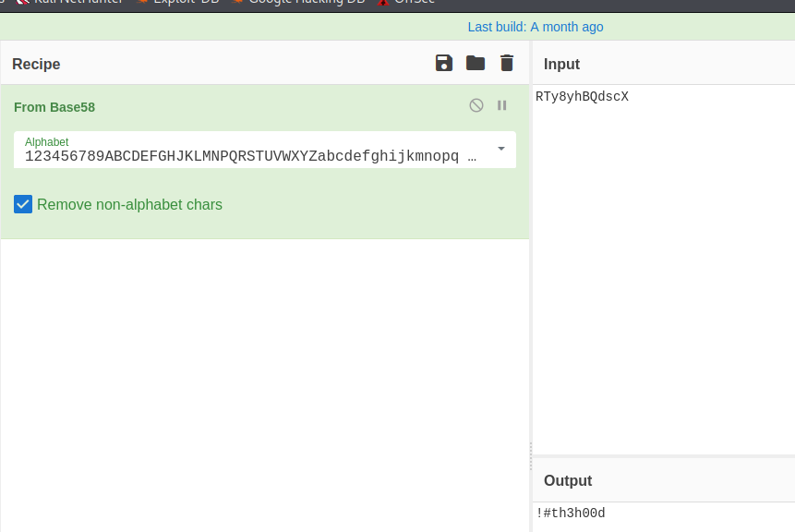Open the Google Hacking DB bookmark
This screenshot has height=532, width=795.
(307, 3)
